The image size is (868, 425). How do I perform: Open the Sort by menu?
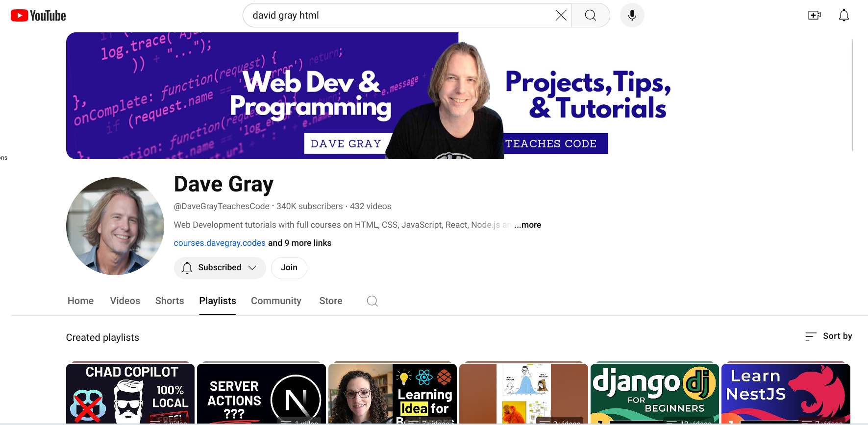828,336
